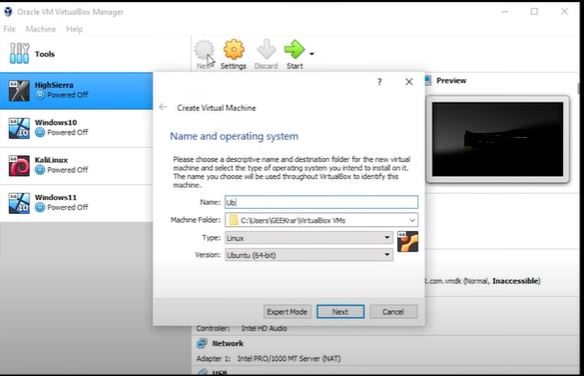
Task: Click the back arrow in dialog
Action: (x=163, y=107)
